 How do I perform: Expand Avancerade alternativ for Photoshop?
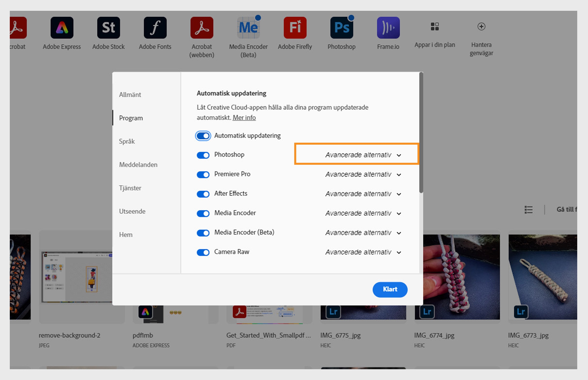click(356, 155)
